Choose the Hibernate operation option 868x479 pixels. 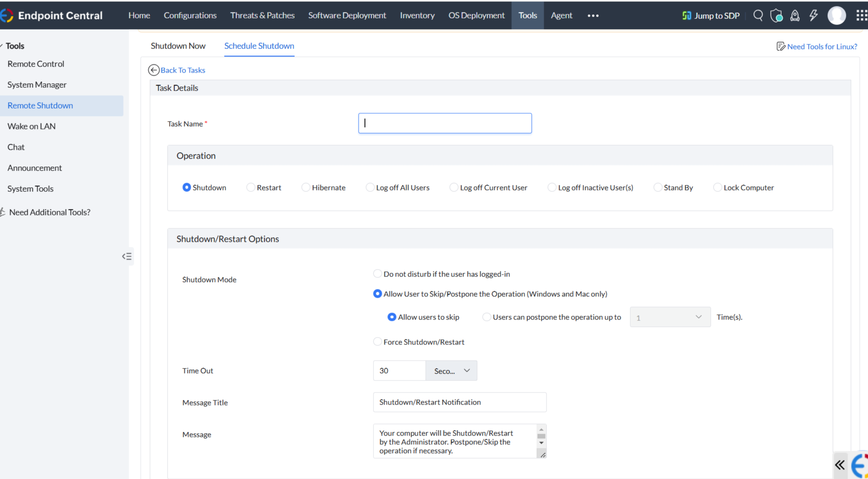click(306, 187)
